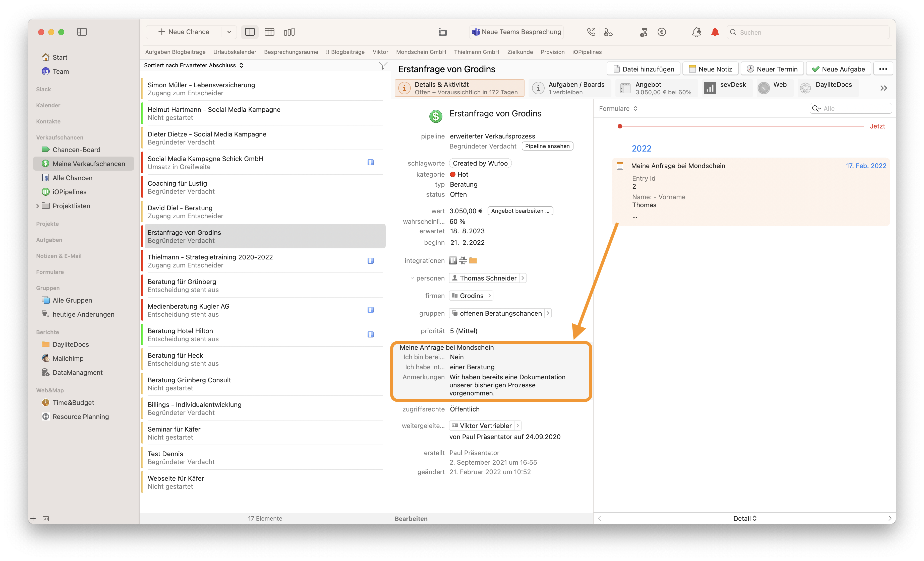
Task: Open Viktor Vertriebler chevron
Action: coord(517,426)
